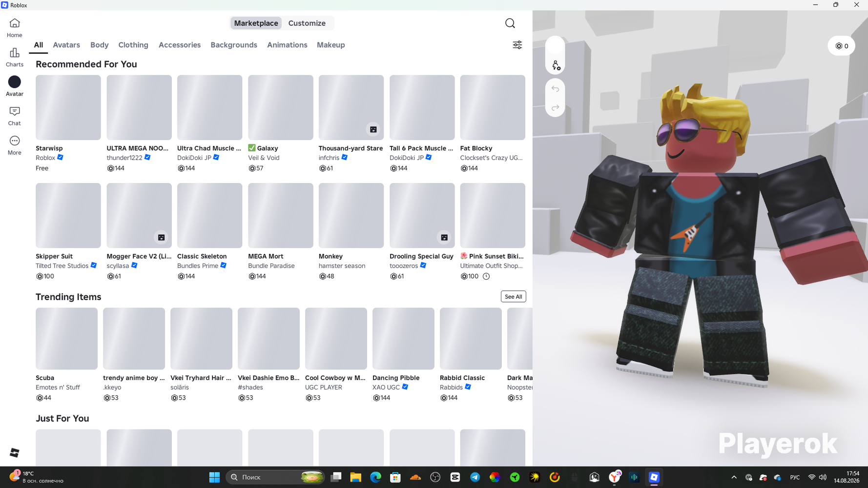868x488 pixels.
Task: Open the marketplace search
Action: pos(510,23)
